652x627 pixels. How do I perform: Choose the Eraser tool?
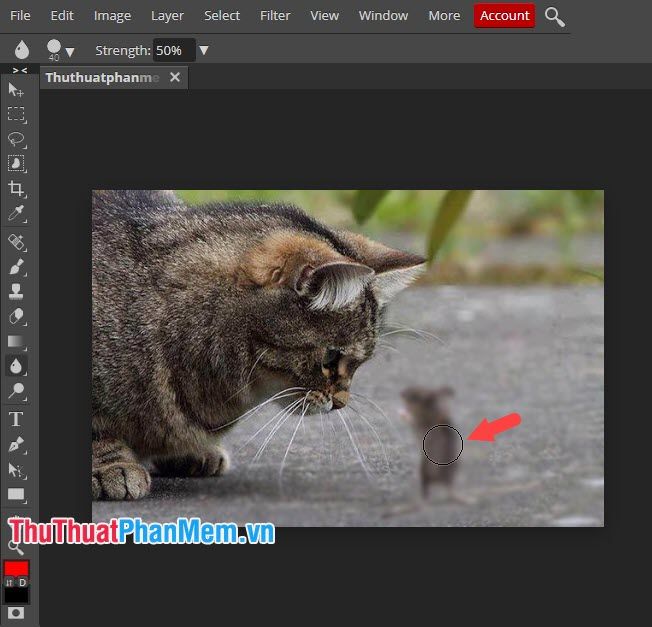pyautogui.click(x=16, y=316)
